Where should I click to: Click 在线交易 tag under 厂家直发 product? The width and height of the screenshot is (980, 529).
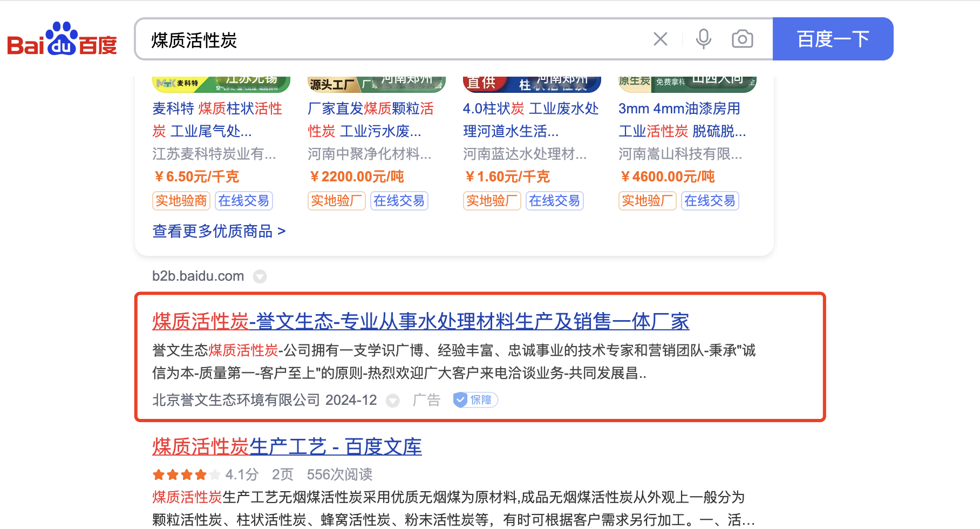tap(399, 201)
